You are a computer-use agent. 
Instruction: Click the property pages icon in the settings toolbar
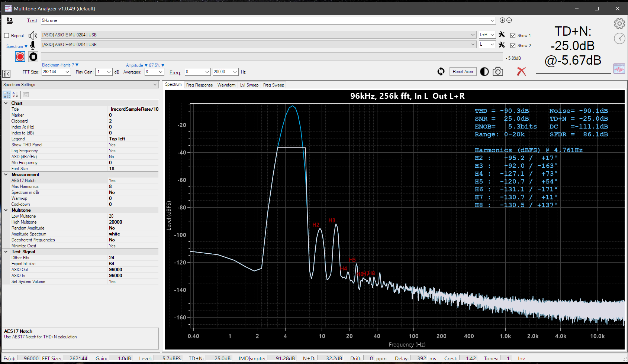click(26, 94)
